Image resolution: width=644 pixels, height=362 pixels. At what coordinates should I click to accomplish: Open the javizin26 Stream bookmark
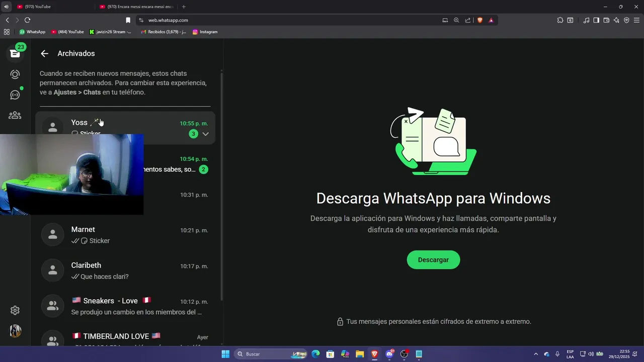point(110,32)
